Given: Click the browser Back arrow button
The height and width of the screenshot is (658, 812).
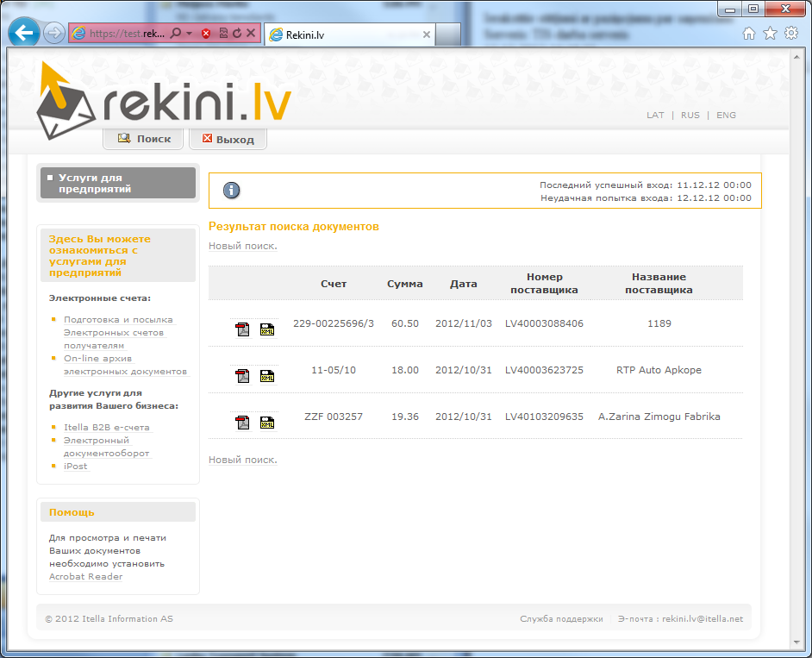Looking at the screenshot, I should (24, 33).
